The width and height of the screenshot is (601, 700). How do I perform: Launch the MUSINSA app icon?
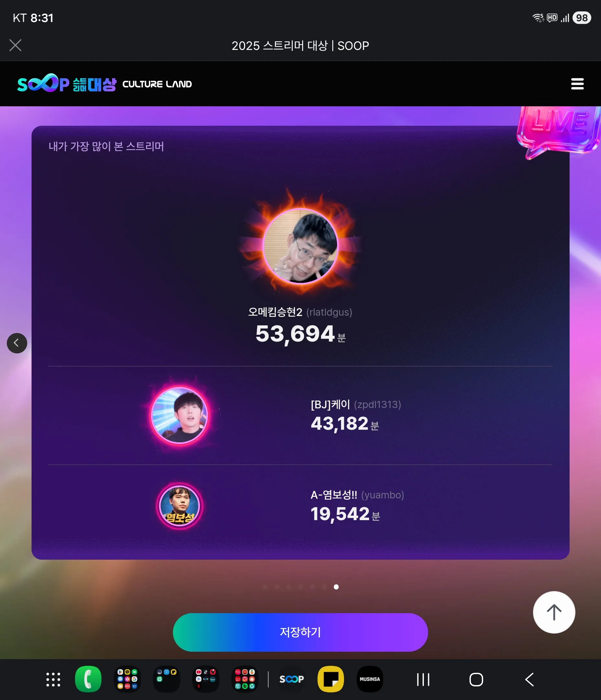coord(370,679)
